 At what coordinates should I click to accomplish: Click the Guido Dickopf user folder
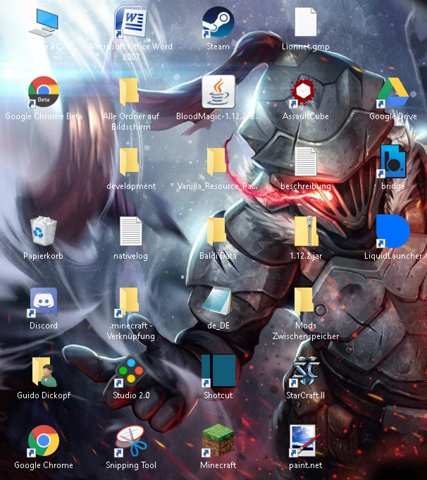(44, 371)
